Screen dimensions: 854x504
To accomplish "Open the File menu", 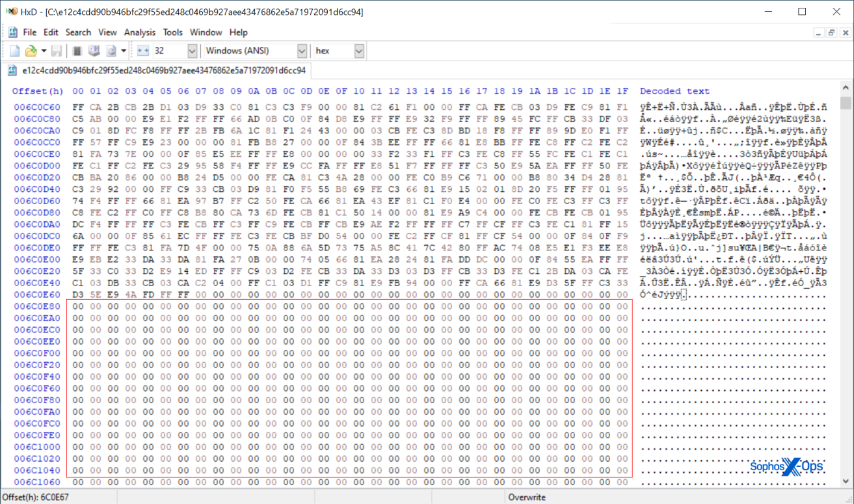I will pyautogui.click(x=30, y=32).
